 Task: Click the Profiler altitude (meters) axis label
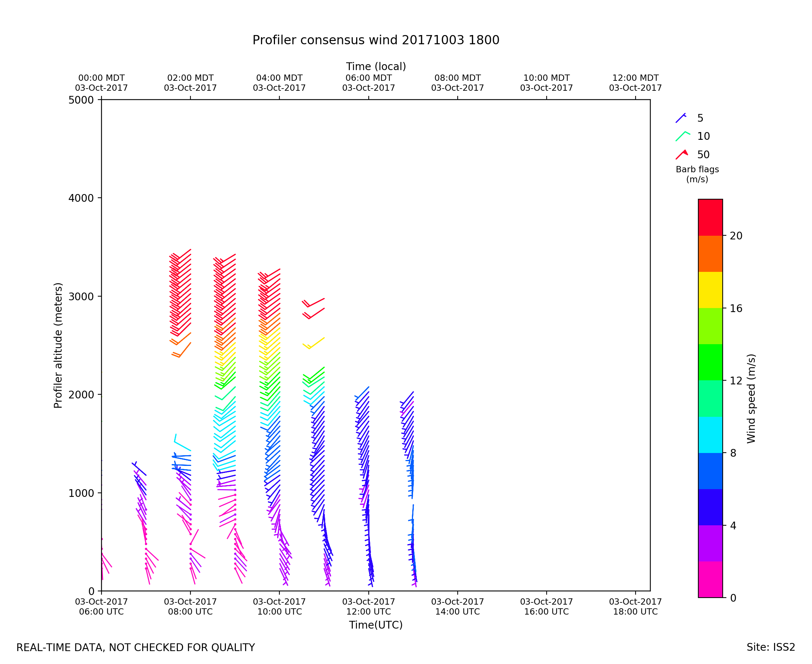pos(58,345)
